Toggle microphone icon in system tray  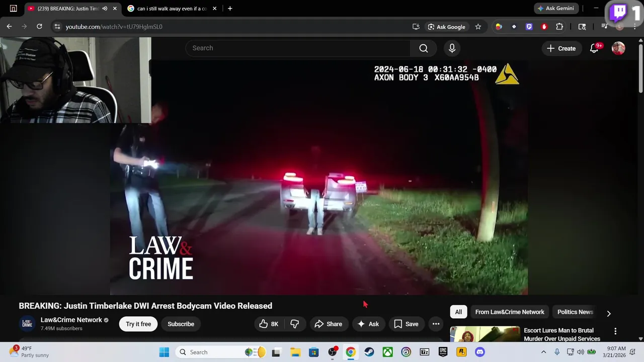click(x=557, y=352)
